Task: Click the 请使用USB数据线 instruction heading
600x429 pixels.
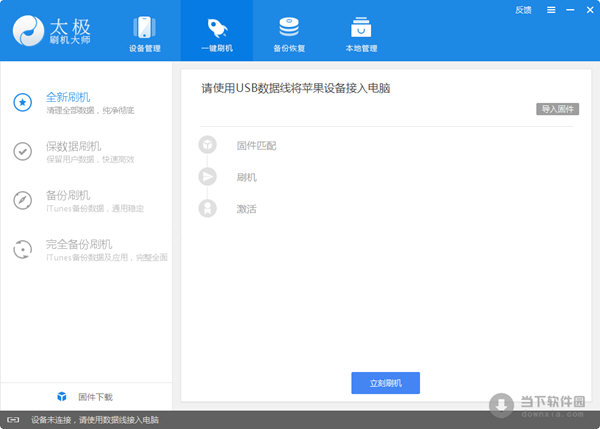Action: (x=296, y=88)
